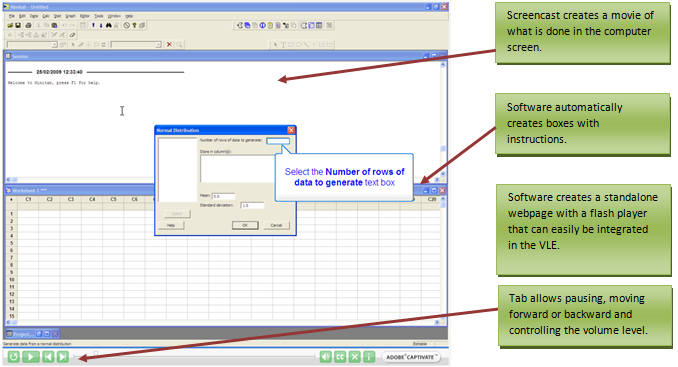This screenshot has height=367, width=678.
Task: Click Cancel in Normal Distribution dialog
Action: (276, 225)
